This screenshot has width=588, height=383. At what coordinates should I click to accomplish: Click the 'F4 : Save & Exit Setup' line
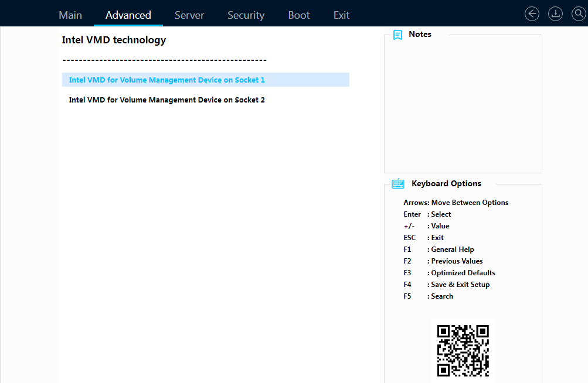[447, 285]
